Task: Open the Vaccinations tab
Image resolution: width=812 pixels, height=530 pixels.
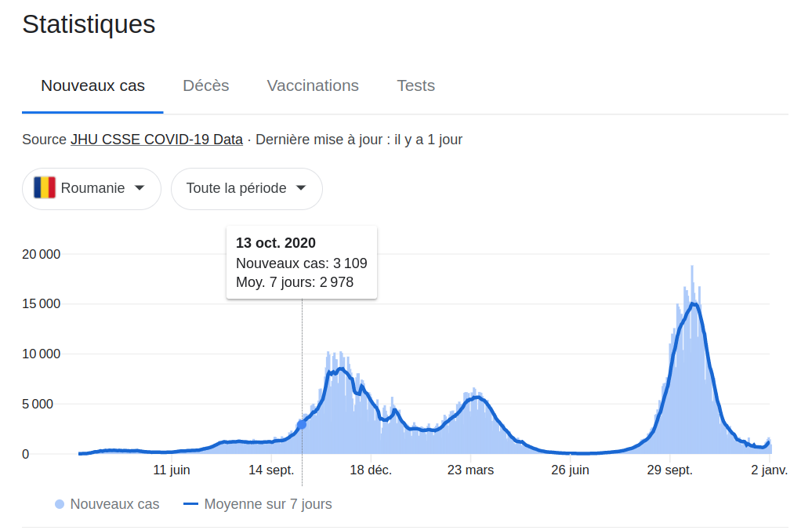Action: click(313, 85)
